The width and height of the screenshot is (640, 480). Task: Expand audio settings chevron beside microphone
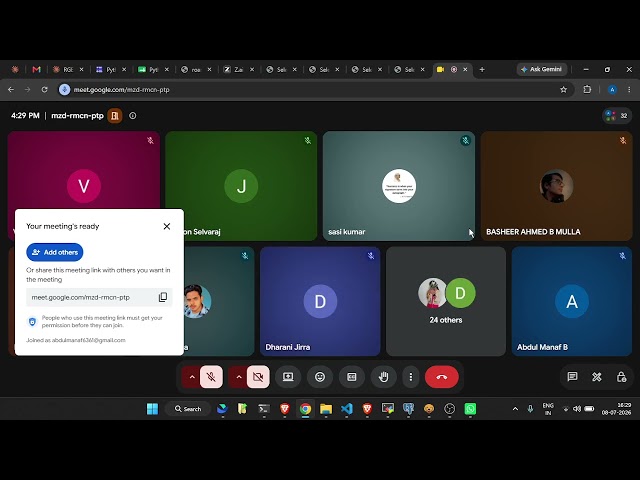(x=191, y=377)
